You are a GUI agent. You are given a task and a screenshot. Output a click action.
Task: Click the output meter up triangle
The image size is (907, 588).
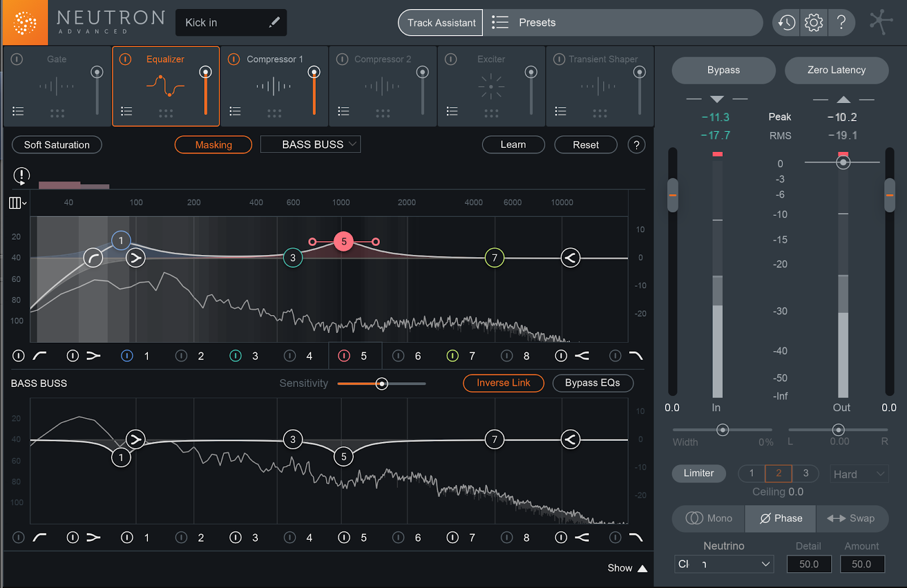point(844,99)
